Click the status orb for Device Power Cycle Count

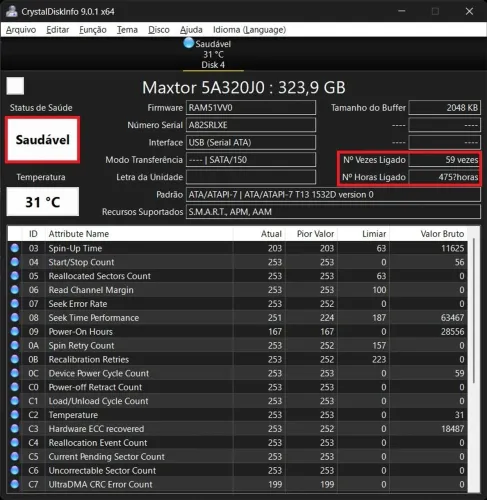[x=15, y=373]
